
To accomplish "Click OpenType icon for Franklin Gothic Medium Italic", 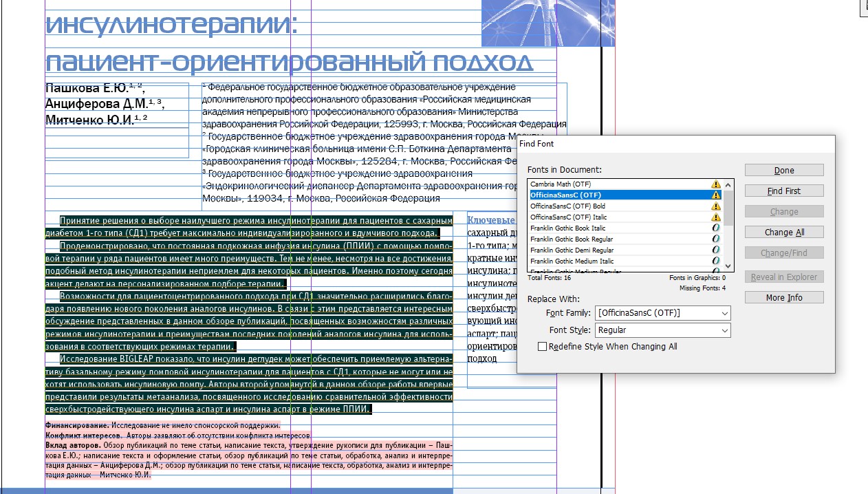I will click(x=716, y=261).
